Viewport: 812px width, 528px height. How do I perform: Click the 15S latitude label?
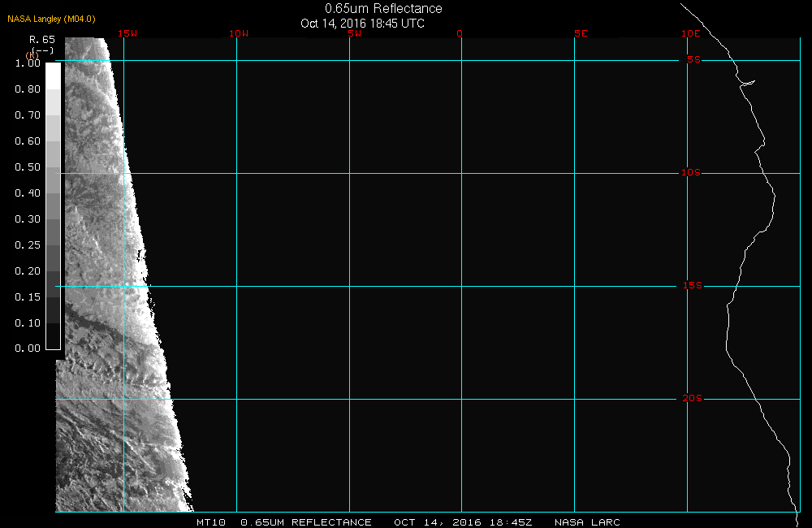coord(691,286)
